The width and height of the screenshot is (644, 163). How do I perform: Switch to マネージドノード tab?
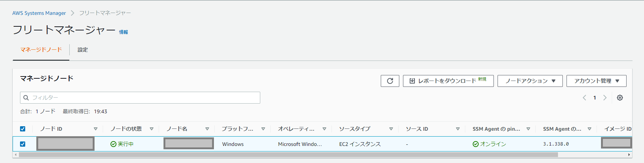[x=41, y=50]
